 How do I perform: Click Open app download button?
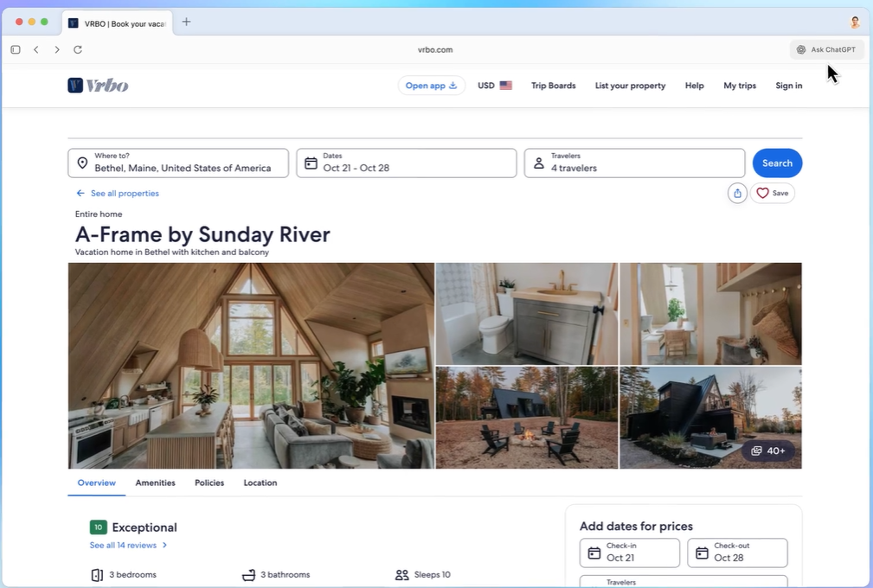[x=432, y=85]
